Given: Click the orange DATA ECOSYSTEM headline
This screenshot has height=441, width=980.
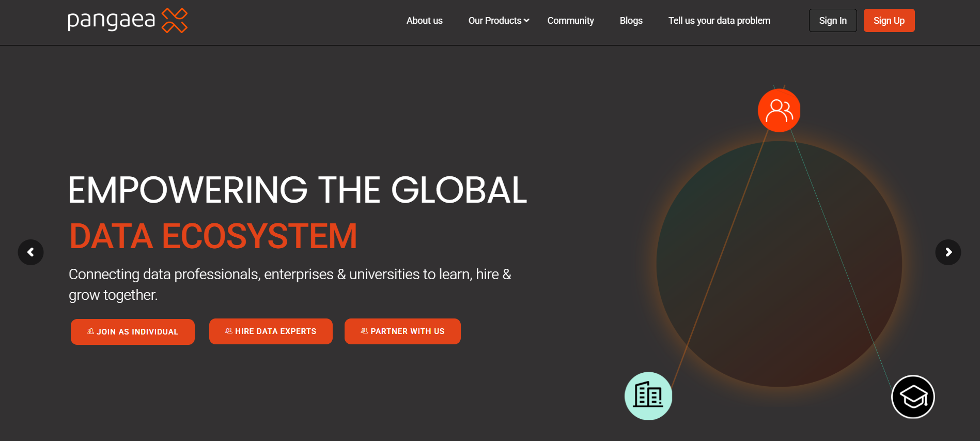Looking at the screenshot, I should tap(213, 236).
